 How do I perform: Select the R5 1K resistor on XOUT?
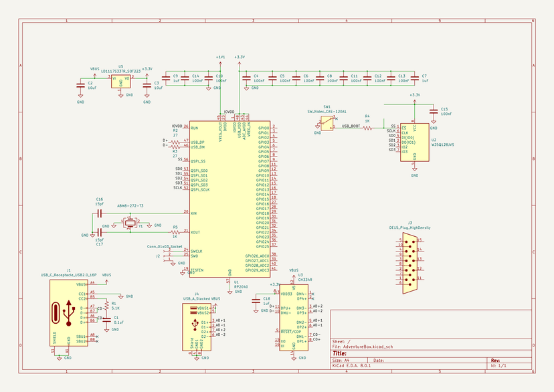(x=175, y=232)
